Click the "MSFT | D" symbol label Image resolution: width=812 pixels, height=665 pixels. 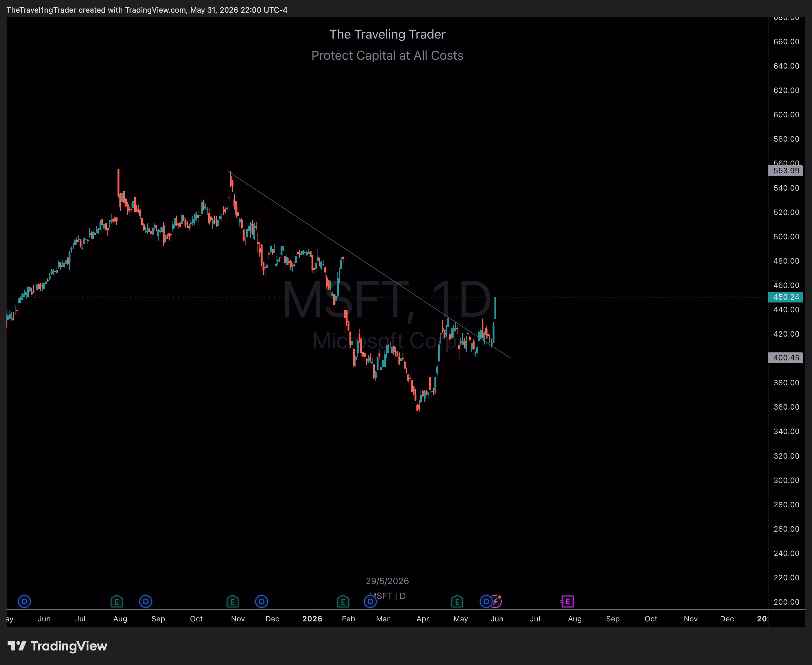387,596
